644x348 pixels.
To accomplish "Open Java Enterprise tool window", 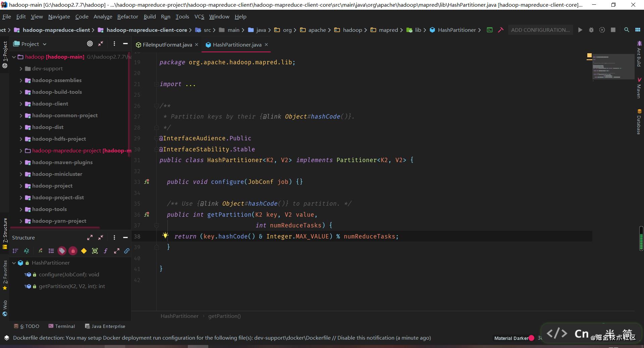I will point(105,326).
